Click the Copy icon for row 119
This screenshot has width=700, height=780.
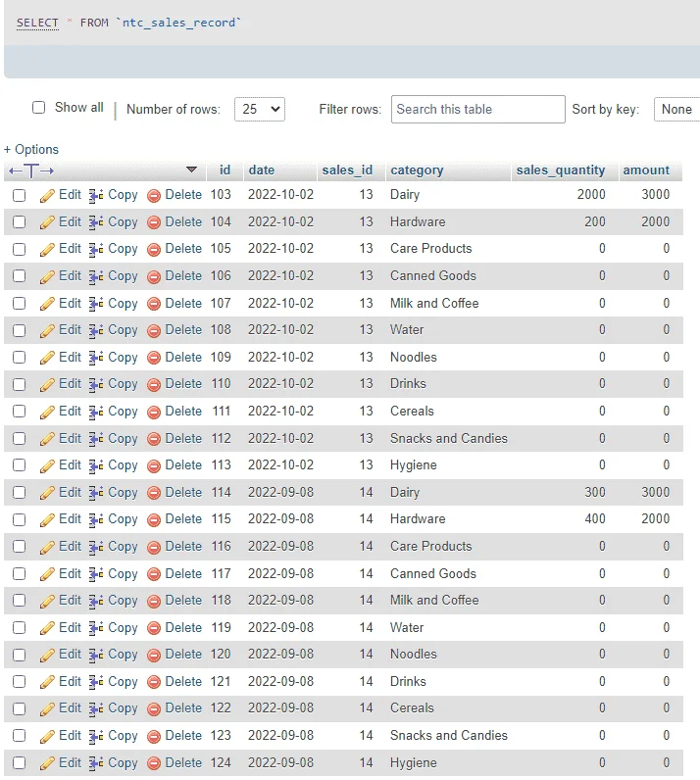click(96, 628)
